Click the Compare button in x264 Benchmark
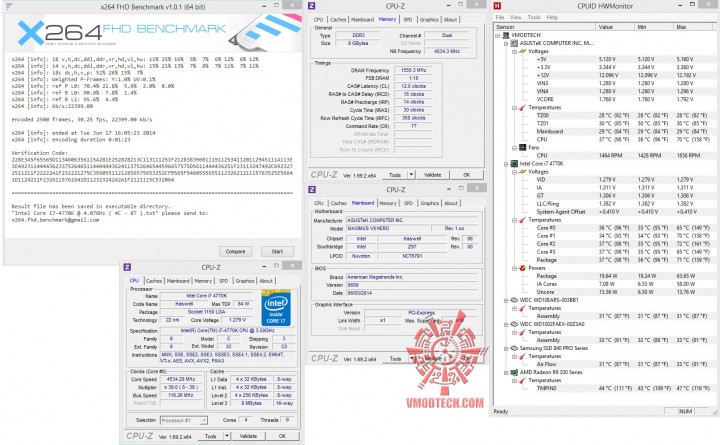The image size is (720, 445). coord(236,251)
